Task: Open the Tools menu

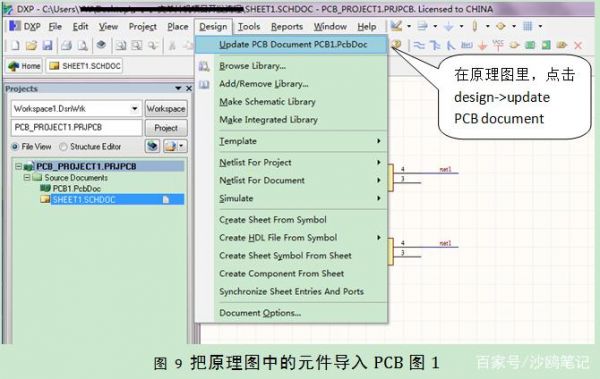Action: click(x=249, y=26)
